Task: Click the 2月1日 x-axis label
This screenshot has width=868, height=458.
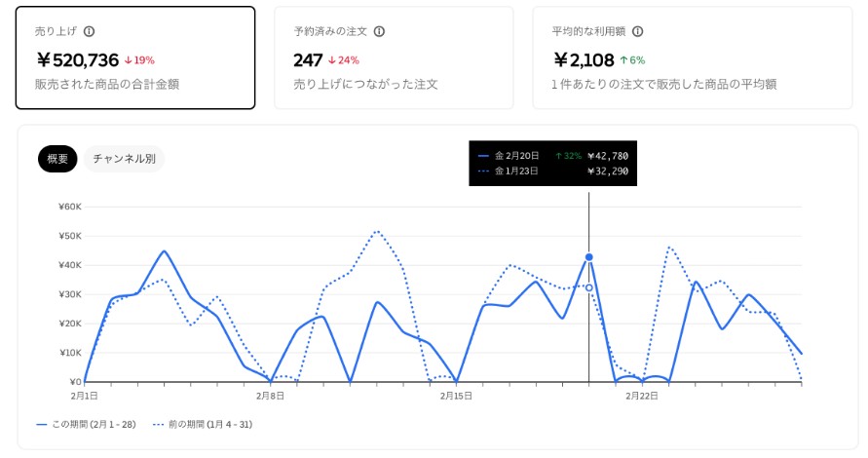Action: (x=84, y=396)
